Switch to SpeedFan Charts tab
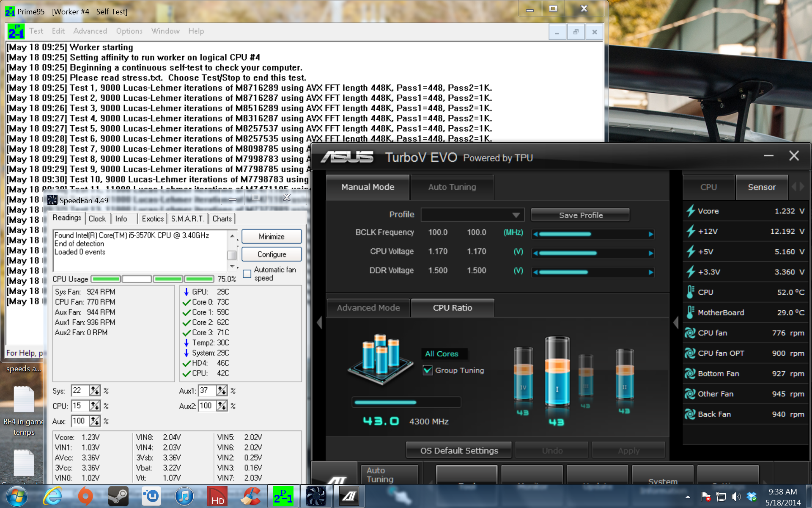The height and width of the screenshot is (508, 812). click(222, 218)
